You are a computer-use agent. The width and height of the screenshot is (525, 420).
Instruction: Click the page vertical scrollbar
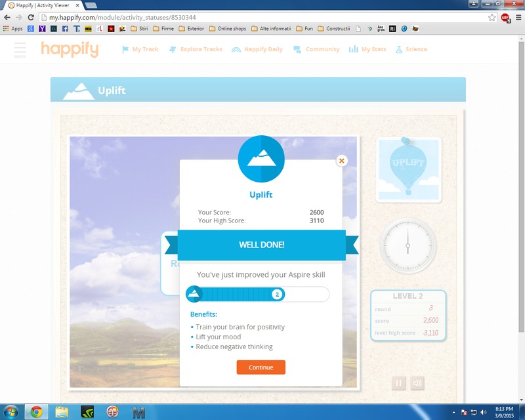[x=521, y=188]
